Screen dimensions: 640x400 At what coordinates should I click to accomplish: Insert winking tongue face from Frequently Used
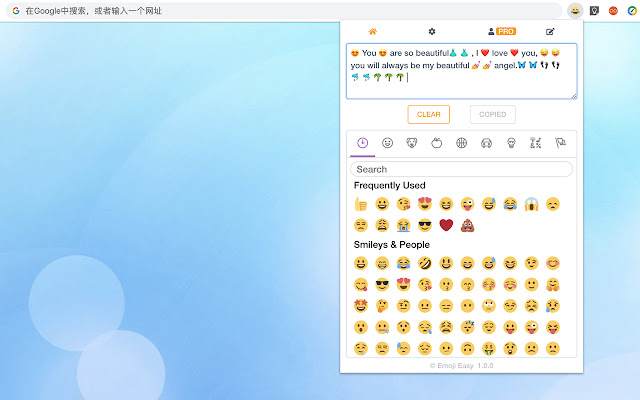tap(467, 204)
